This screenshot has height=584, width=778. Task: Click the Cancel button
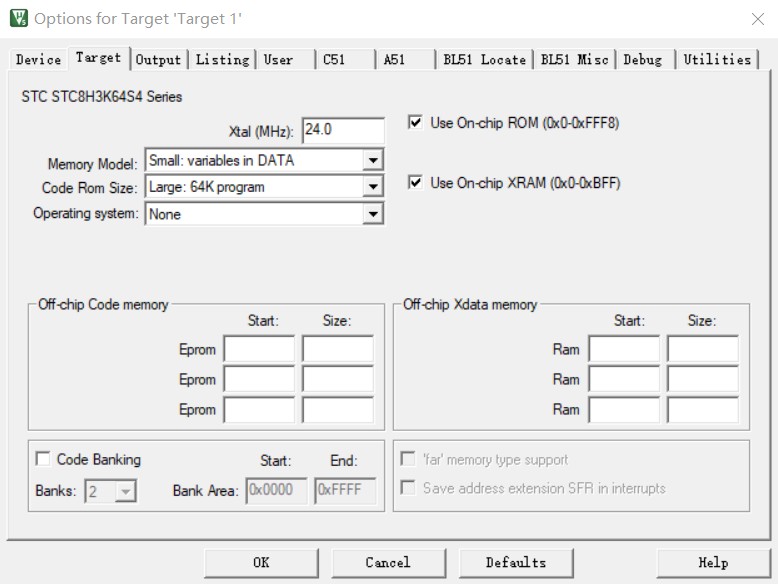[388, 562]
